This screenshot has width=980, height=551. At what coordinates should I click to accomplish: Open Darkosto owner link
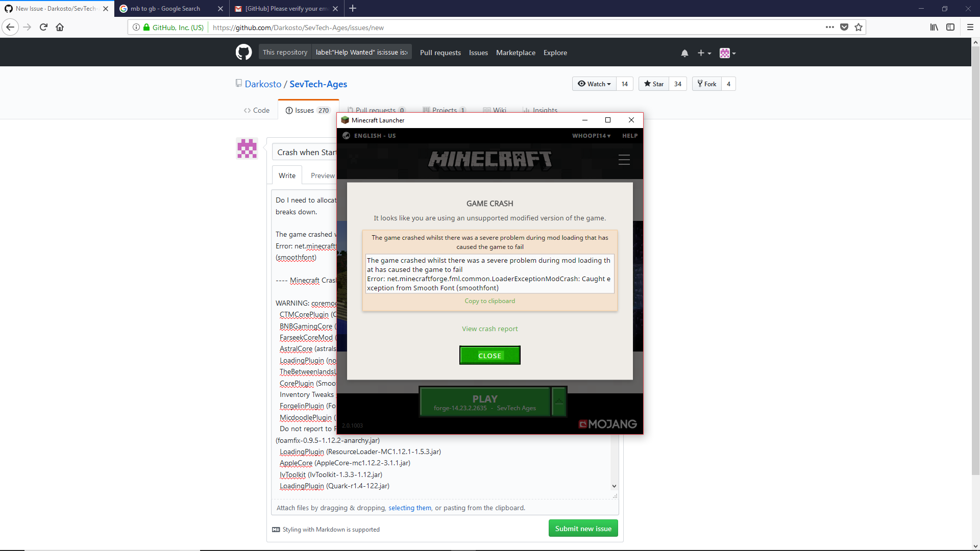263,84
